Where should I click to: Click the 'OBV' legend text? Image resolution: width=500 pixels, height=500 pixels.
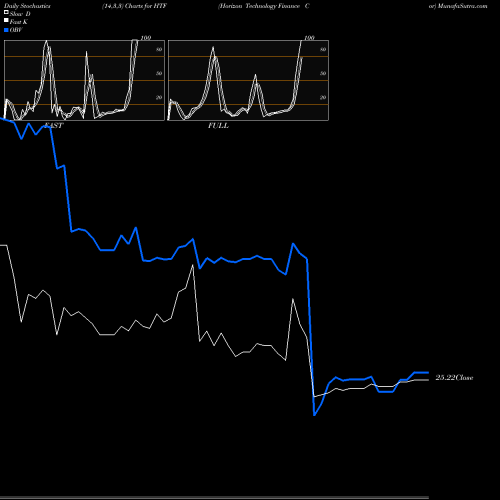[16, 30]
